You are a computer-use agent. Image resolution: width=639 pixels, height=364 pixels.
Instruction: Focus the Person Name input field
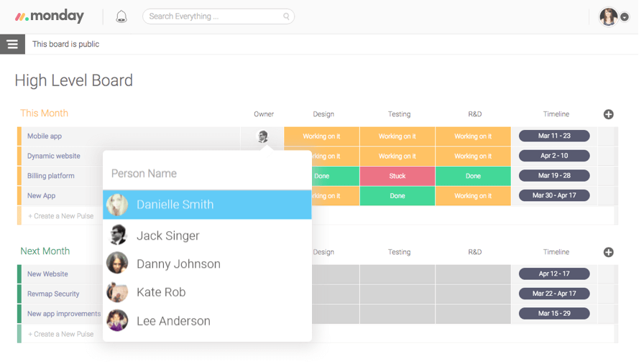click(x=207, y=174)
